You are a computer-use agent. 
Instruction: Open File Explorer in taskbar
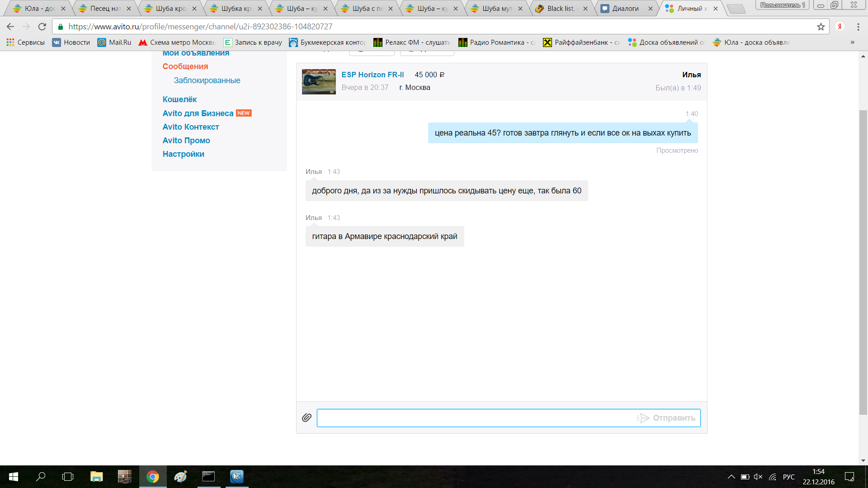96,477
